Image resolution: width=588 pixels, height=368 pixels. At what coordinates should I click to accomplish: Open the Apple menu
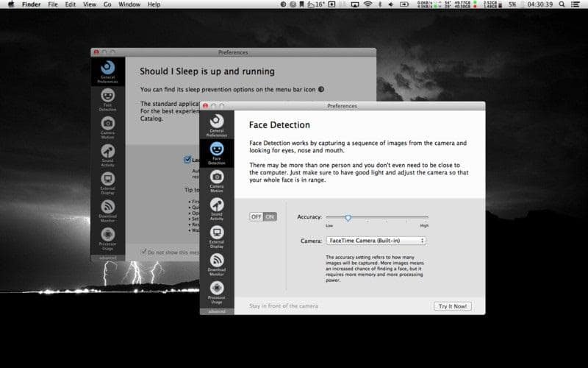tap(9, 4)
